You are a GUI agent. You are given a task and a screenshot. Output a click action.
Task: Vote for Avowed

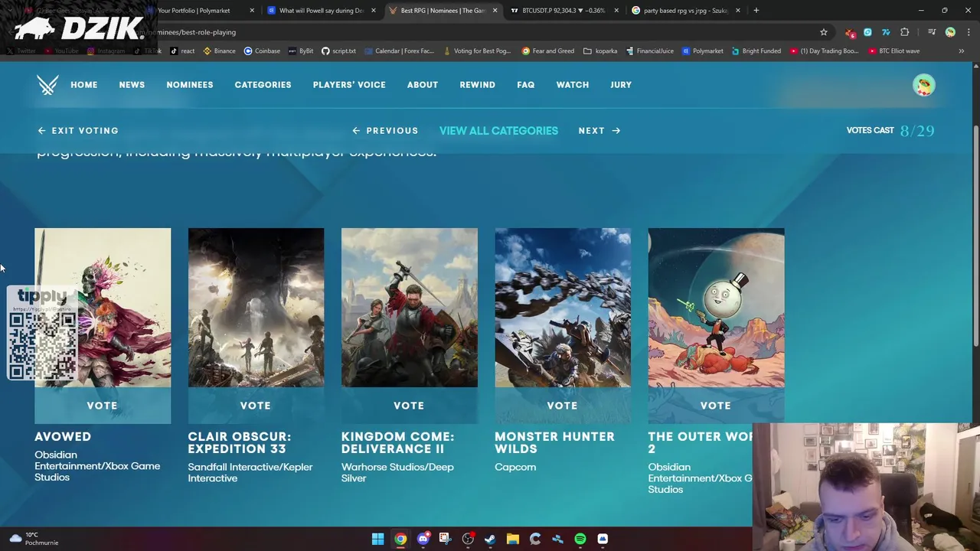click(x=103, y=406)
